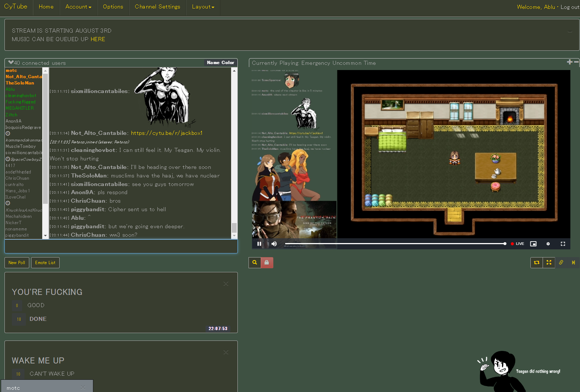The image size is (580, 392).
Task: Click the Name Color button
Action: 220,63
